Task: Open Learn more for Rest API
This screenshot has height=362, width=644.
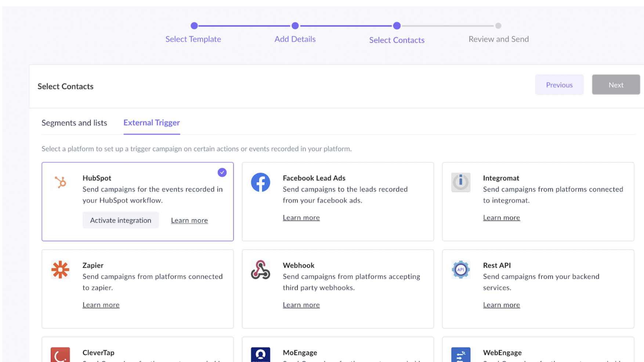Action: pyautogui.click(x=502, y=305)
